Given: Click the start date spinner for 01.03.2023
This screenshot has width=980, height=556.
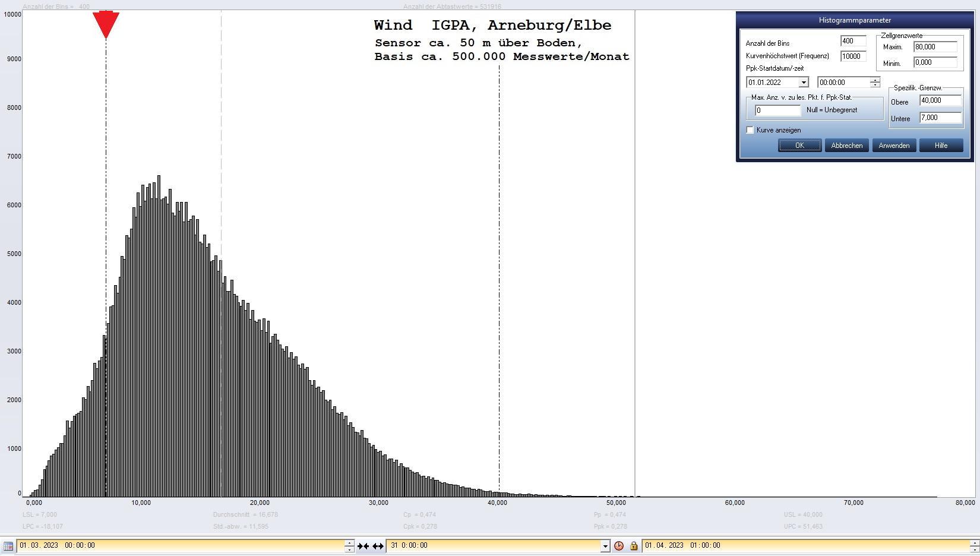Looking at the screenshot, I should [x=349, y=545].
